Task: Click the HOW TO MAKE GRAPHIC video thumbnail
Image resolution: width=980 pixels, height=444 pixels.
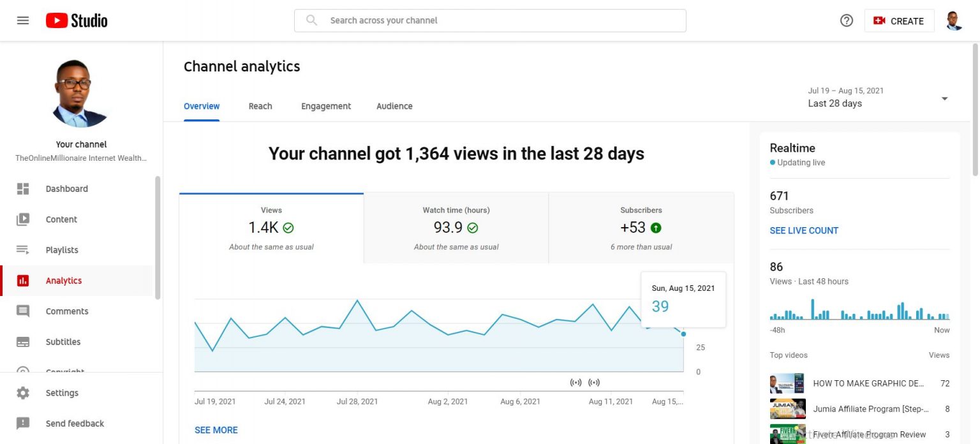Action: click(x=787, y=383)
